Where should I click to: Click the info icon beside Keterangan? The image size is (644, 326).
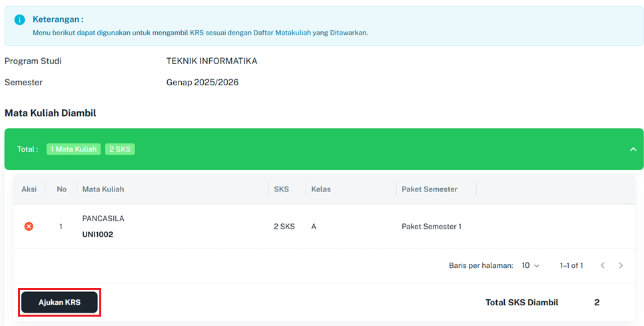point(19,20)
